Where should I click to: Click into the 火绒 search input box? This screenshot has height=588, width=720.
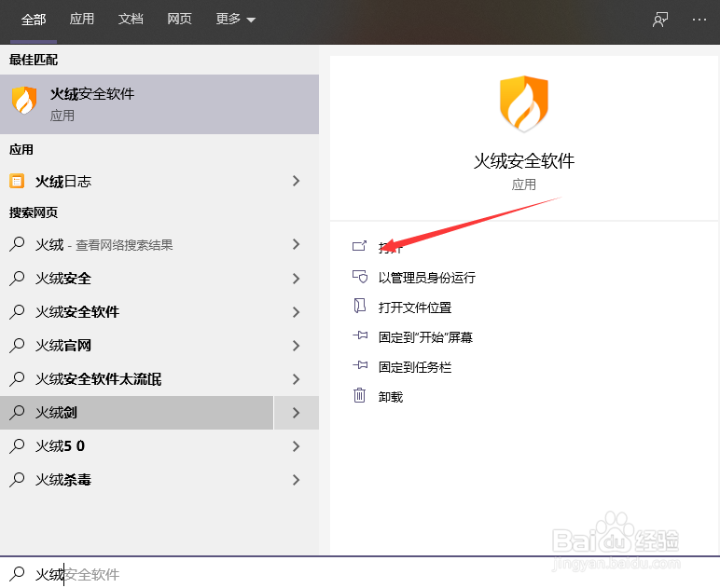pyautogui.click(x=360, y=573)
